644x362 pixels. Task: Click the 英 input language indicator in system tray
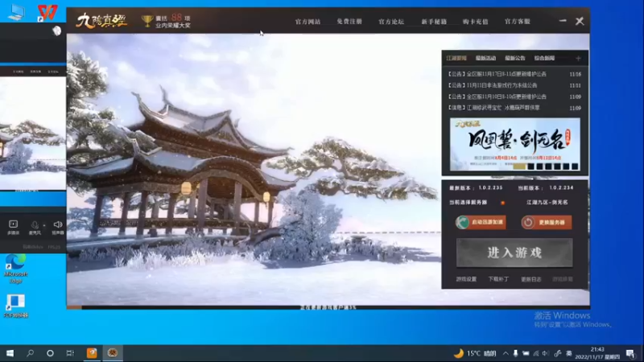(x=569, y=353)
